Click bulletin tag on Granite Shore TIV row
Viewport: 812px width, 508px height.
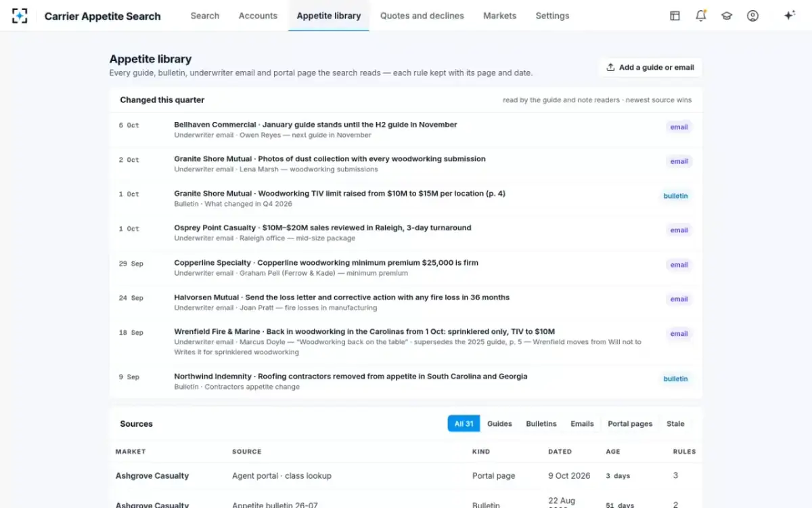coord(675,196)
